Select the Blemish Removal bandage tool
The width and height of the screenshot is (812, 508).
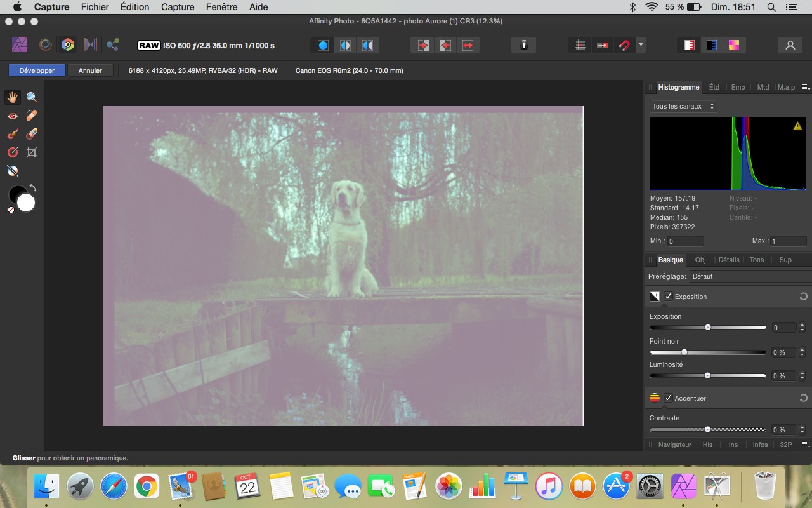32,116
